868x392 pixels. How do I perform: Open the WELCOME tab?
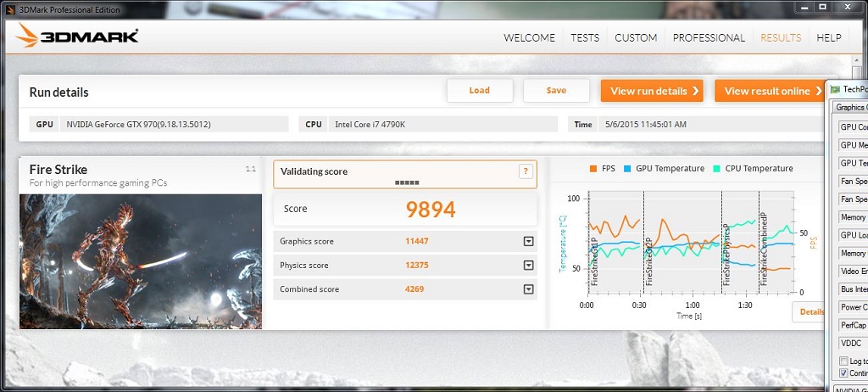[529, 37]
